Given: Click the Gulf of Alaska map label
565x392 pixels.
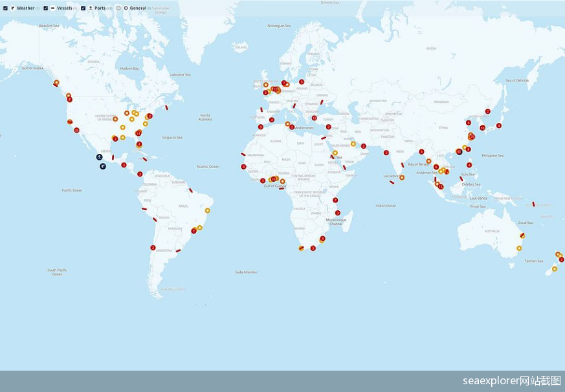Looking at the screenshot, I should click(32, 68).
